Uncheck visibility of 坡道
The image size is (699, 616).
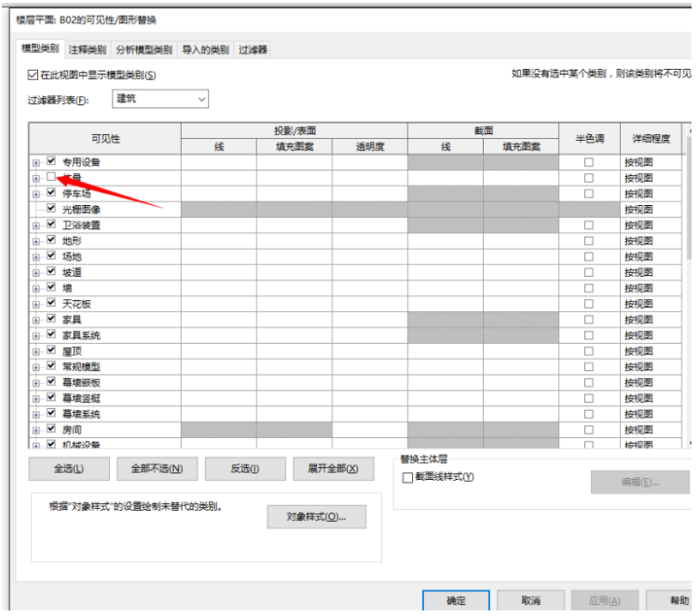pos(51,271)
